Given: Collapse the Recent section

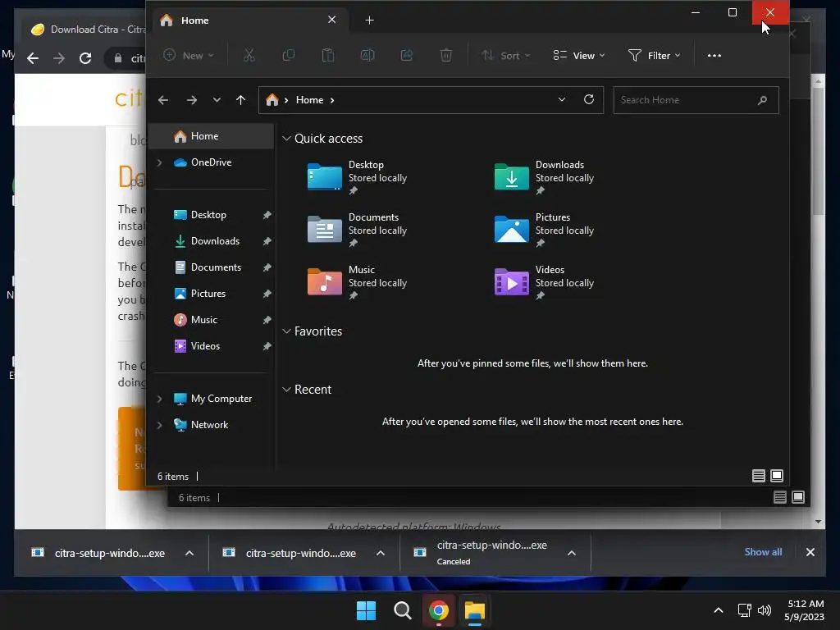Looking at the screenshot, I should pos(286,390).
